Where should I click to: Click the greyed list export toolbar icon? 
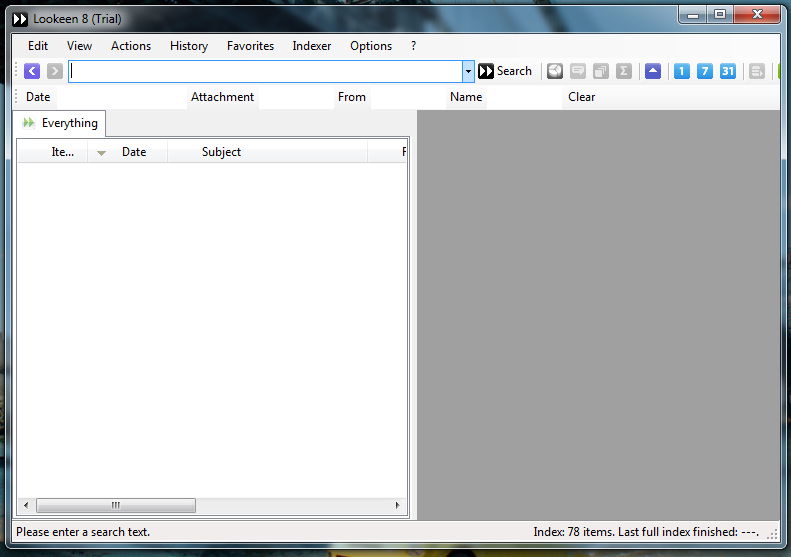pos(757,71)
